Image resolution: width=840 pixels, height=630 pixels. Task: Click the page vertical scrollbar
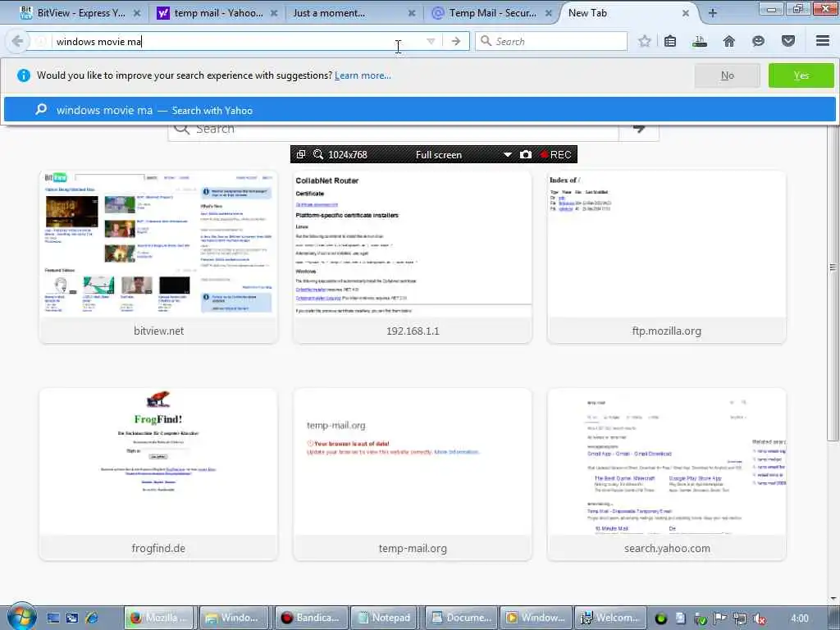point(833,268)
